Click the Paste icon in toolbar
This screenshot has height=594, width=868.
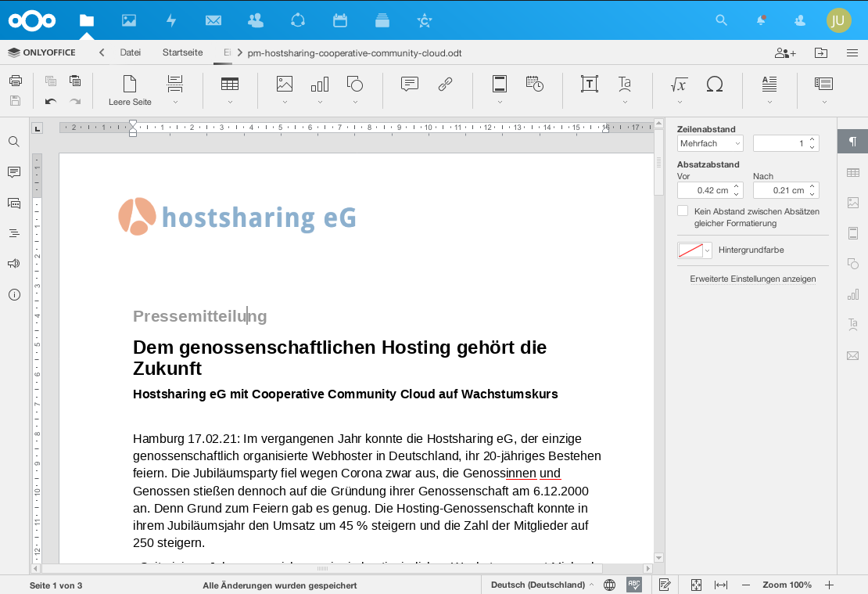(x=75, y=81)
